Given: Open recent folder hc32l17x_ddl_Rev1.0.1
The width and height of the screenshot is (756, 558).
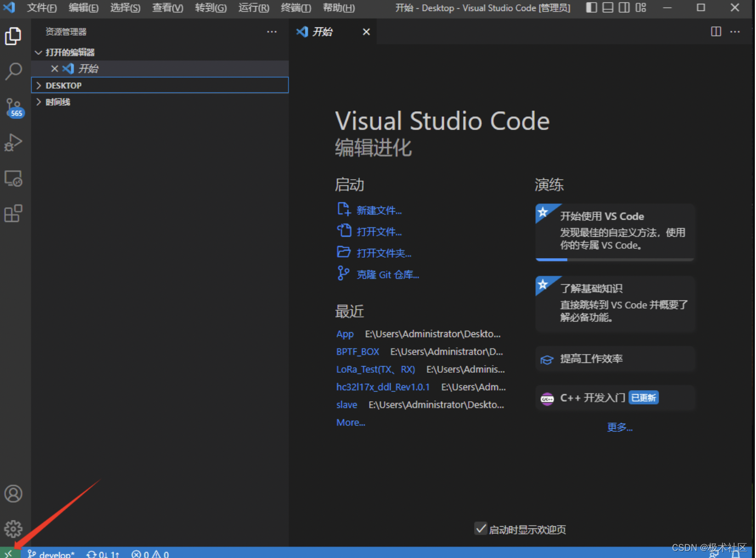Looking at the screenshot, I should [x=383, y=387].
